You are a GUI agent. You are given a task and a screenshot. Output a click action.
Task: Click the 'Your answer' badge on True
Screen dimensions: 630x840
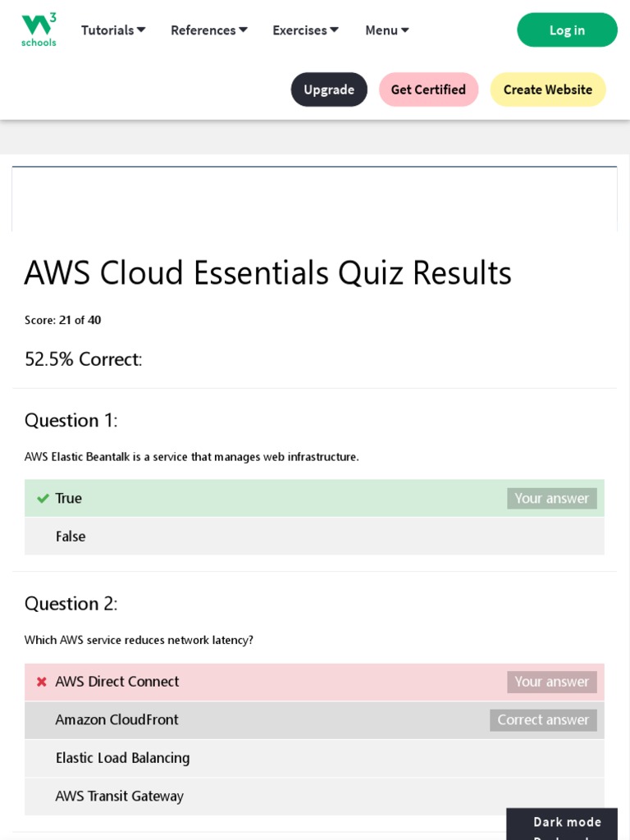point(551,499)
